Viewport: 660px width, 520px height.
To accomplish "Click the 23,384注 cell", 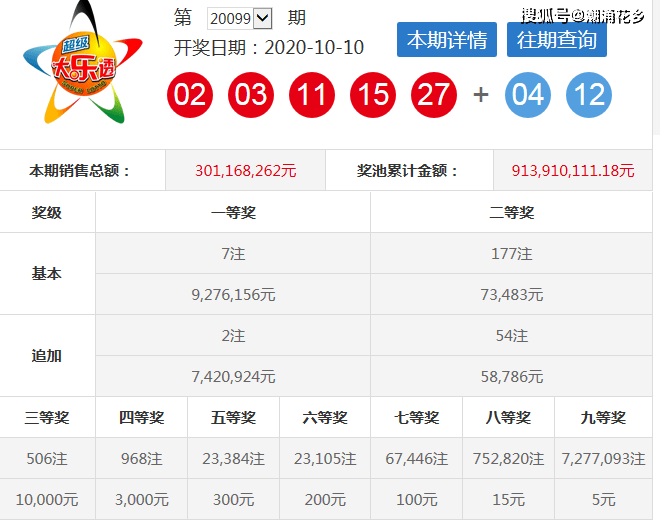I will pos(233,459).
